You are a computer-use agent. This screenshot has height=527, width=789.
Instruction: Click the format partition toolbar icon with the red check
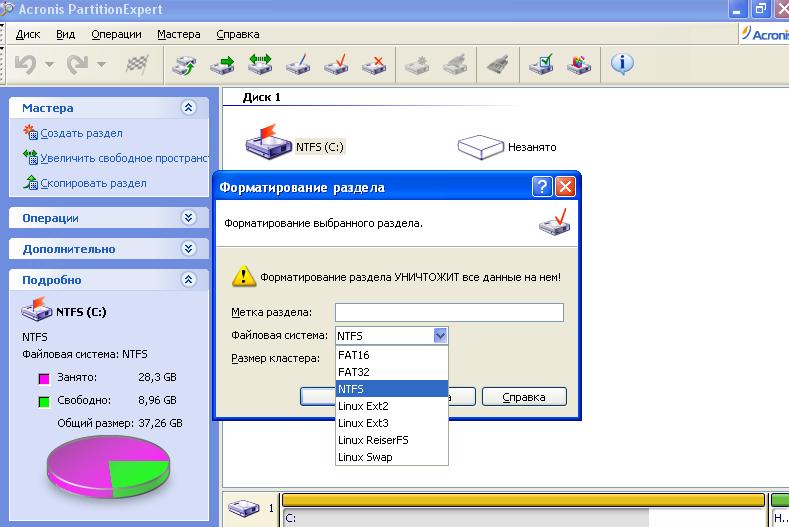click(x=336, y=65)
